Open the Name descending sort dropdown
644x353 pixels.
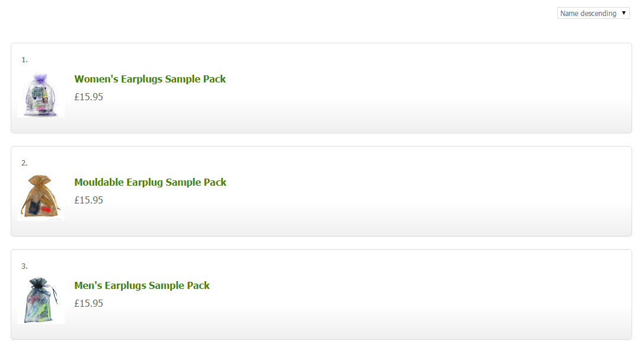[x=588, y=13]
